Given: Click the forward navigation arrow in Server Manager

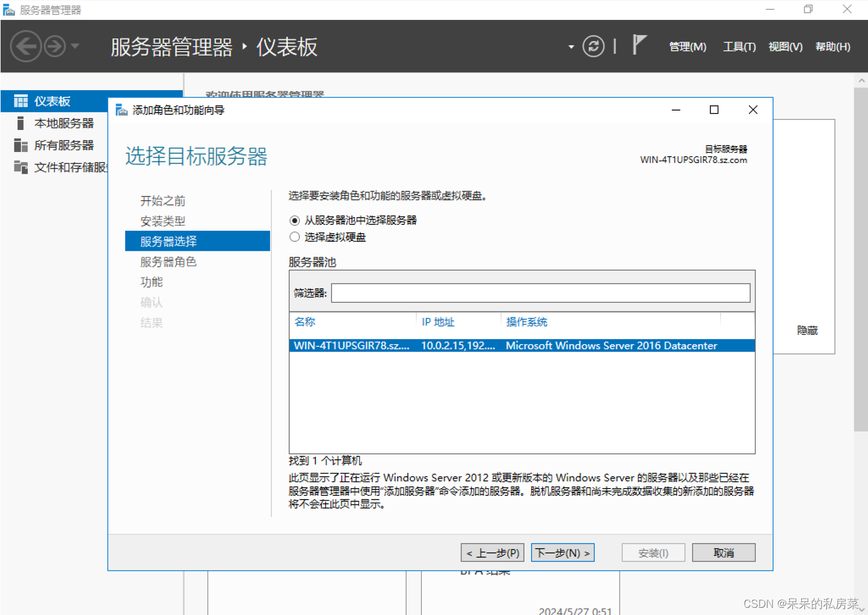Looking at the screenshot, I should pyautogui.click(x=55, y=46).
